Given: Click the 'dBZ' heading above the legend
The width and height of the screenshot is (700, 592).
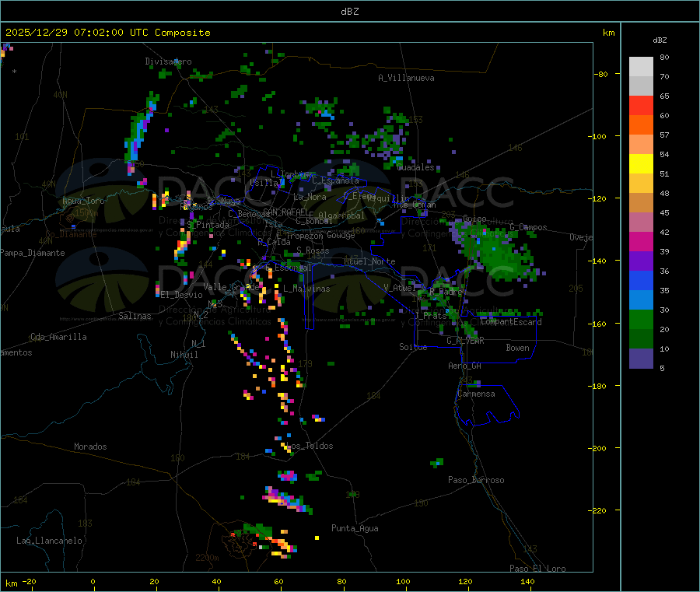Looking at the screenshot, I should 660,40.
